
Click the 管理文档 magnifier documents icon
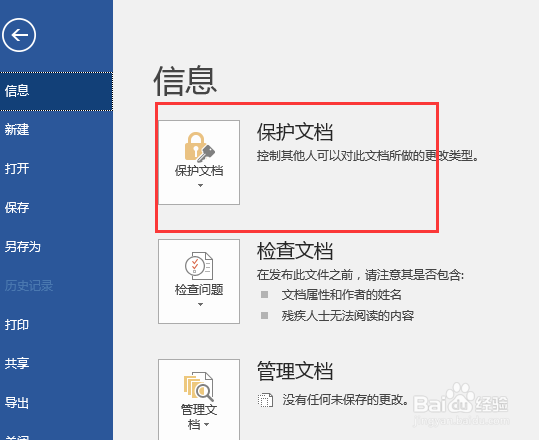[x=199, y=386]
